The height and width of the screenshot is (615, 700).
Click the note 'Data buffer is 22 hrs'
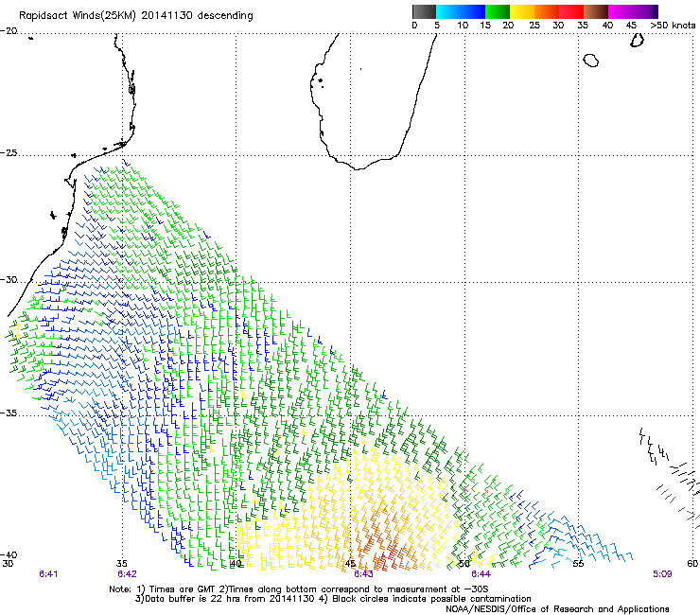tap(188, 599)
